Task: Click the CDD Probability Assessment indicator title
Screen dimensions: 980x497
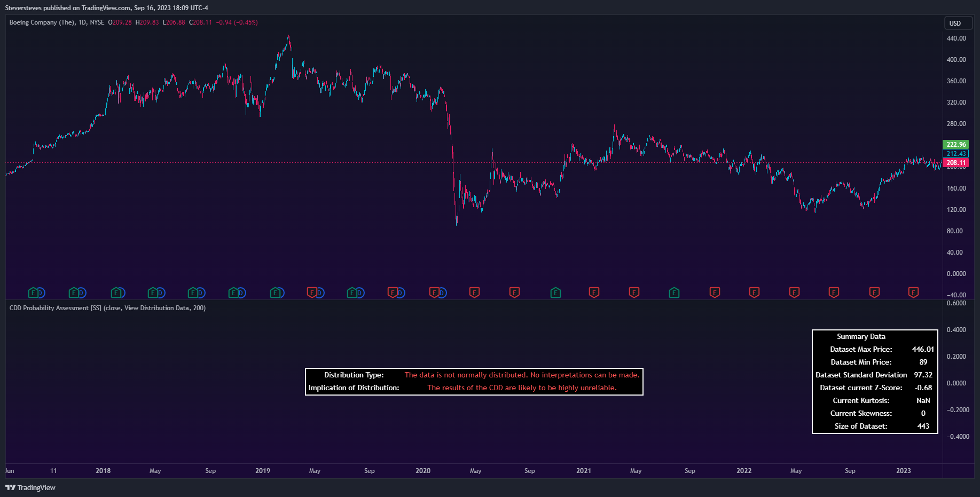Action: pyautogui.click(x=107, y=308)
